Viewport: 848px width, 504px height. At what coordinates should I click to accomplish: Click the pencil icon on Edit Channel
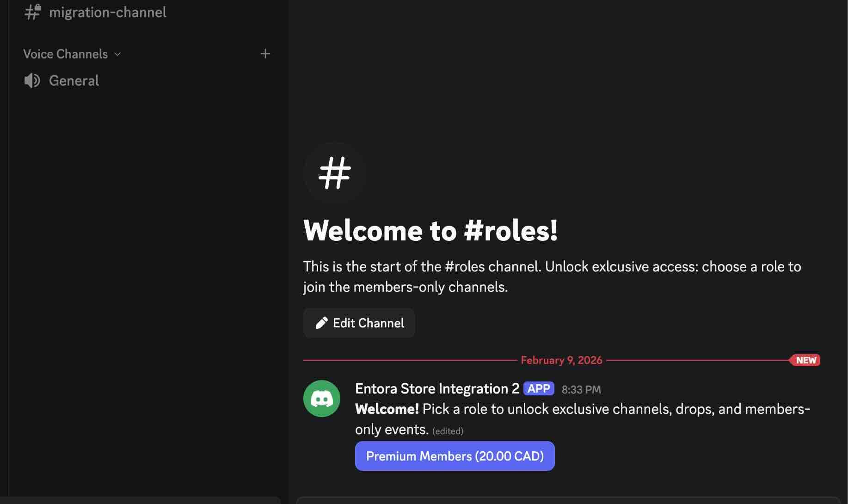[x=322, y=323]
